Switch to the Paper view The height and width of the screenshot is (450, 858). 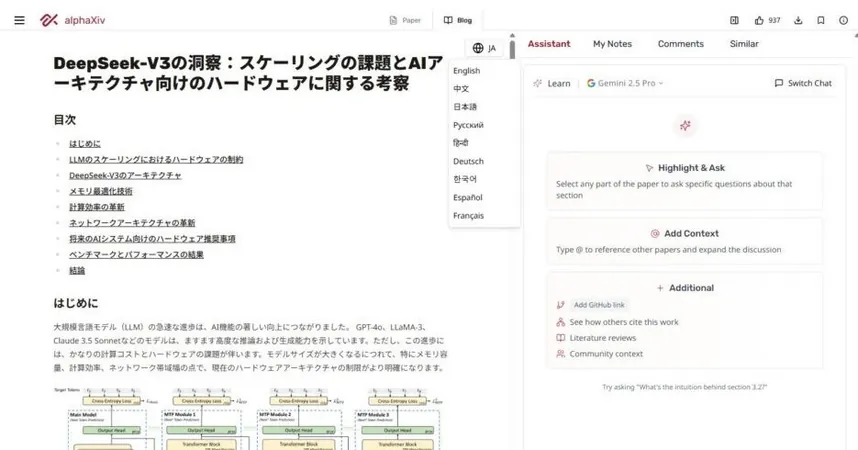tap(405, 20)
